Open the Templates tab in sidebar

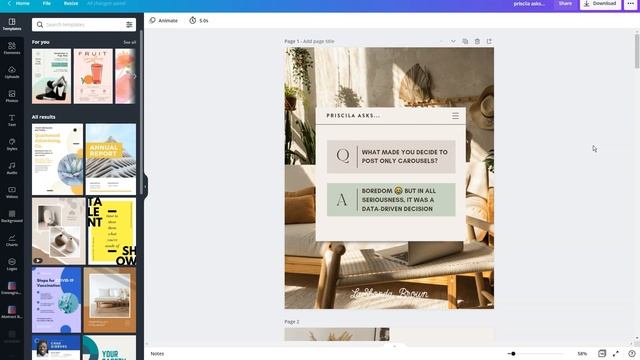pyautogui.click(x=12, y=24)
